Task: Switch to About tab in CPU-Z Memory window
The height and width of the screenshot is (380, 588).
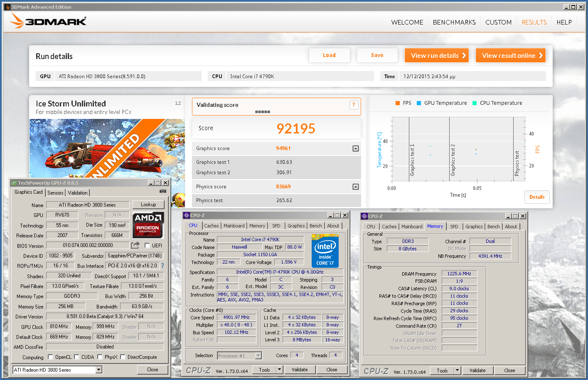Action: point(511,227)
